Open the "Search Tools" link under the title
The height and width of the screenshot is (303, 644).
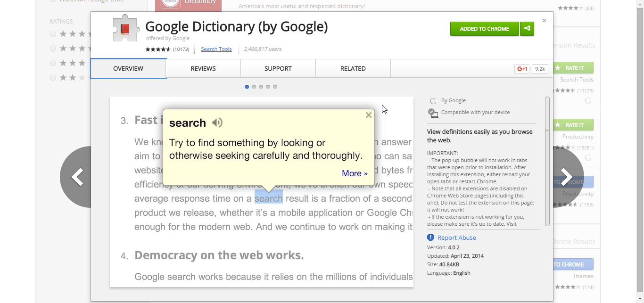point(216,49)
